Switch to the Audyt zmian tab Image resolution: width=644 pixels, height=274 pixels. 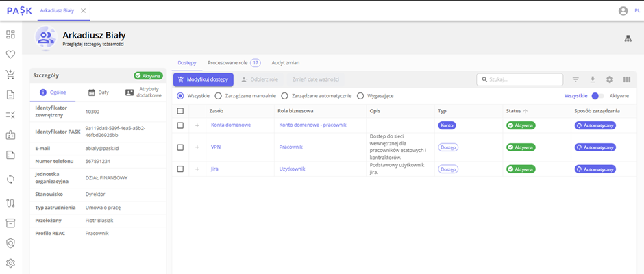pyautogui.click(x=285, y=62)
